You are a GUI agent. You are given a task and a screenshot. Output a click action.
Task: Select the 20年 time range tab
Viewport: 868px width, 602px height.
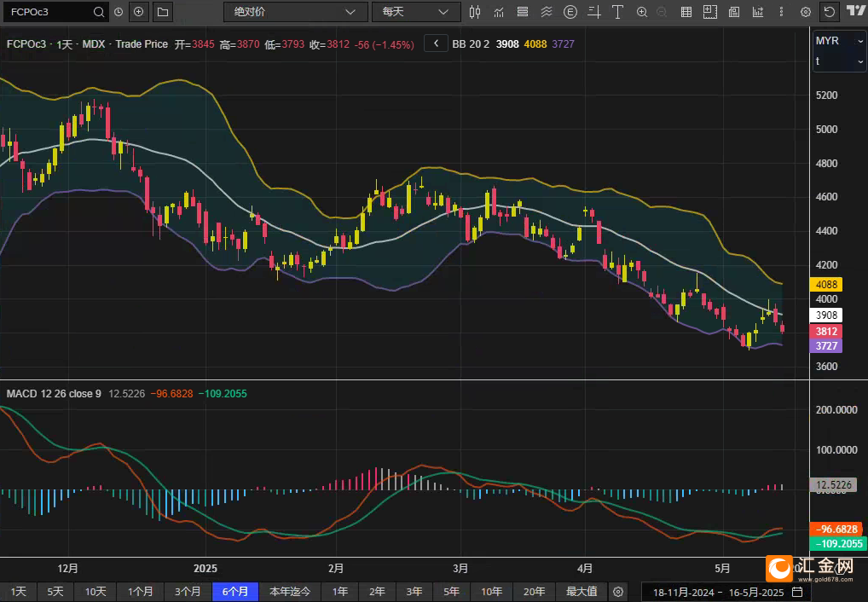(535, 592)
